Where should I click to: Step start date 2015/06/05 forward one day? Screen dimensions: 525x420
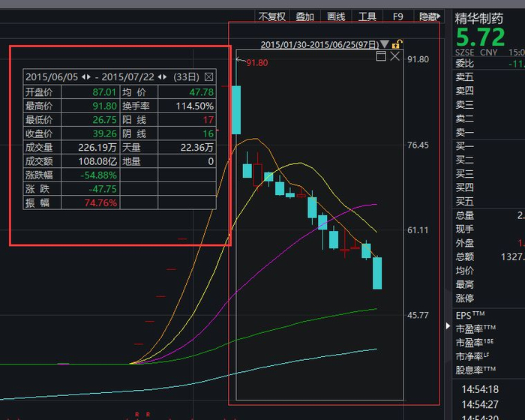click(88, 77)
